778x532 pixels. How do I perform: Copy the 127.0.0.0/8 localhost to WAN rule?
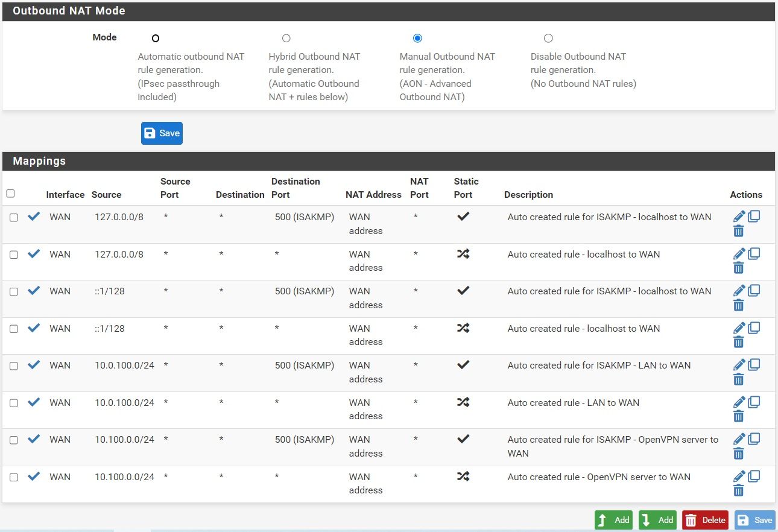pos(754,253)
